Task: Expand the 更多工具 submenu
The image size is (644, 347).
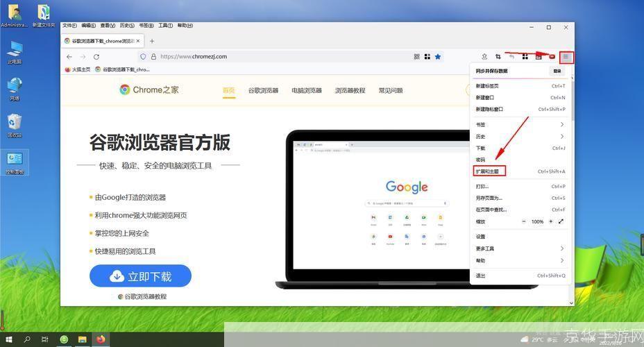Action: click(x=520, y=248)
